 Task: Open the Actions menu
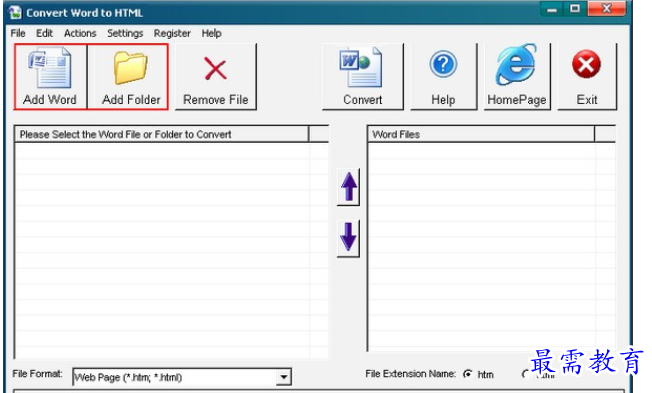pyautogui.click(x=80, y=33)
